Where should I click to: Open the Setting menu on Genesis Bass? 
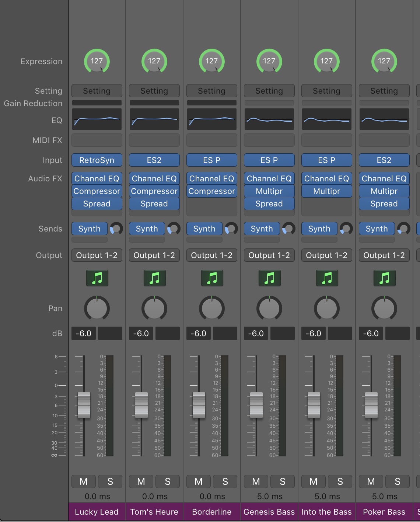click(269, 91)
